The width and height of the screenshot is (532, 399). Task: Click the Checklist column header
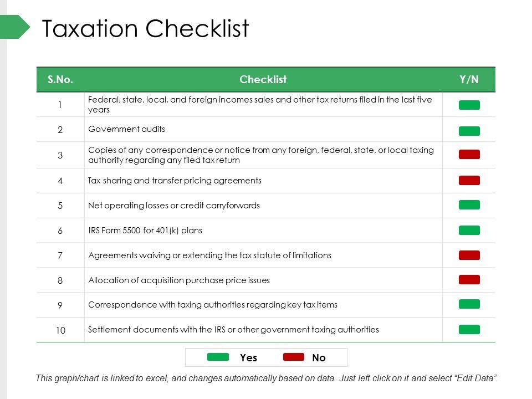pyautogui.click(x=263, y=80)
